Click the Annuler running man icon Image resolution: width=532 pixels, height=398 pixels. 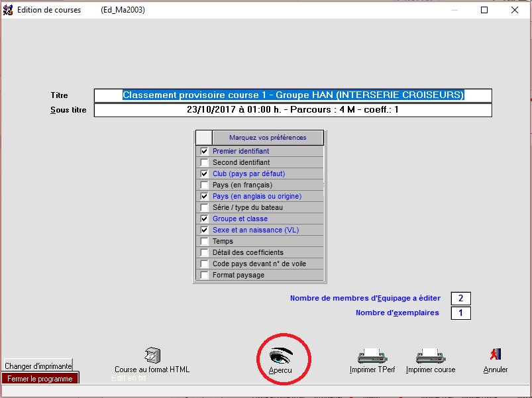[496, 354]
